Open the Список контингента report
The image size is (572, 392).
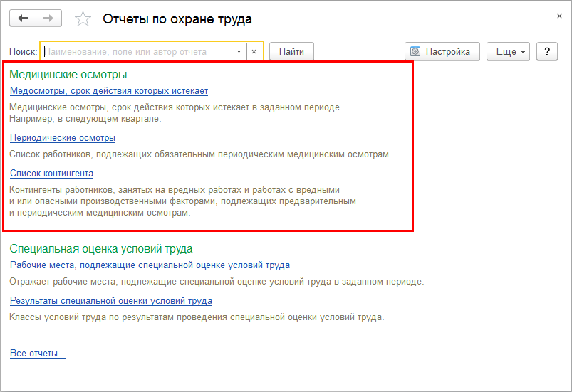pyautogui.click(x=51, y=173)
